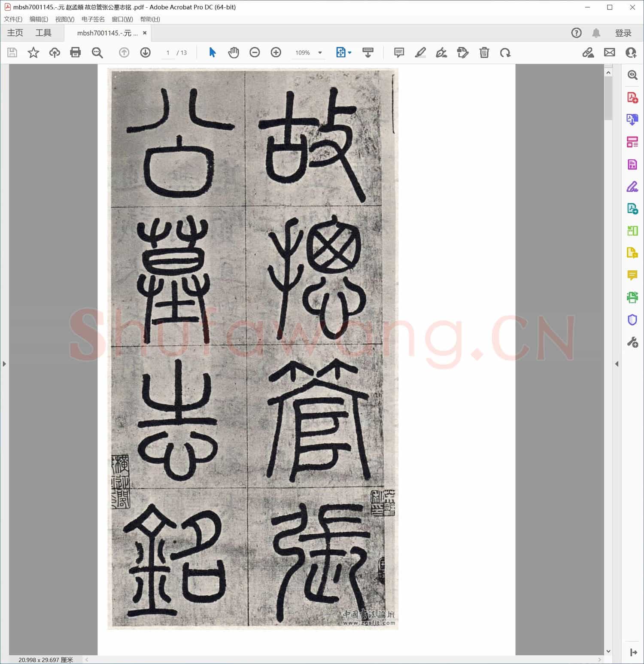The width and height of the screenshot is (644, 664).
Task: Expand the left navigation pane
Action: point(4,364)
